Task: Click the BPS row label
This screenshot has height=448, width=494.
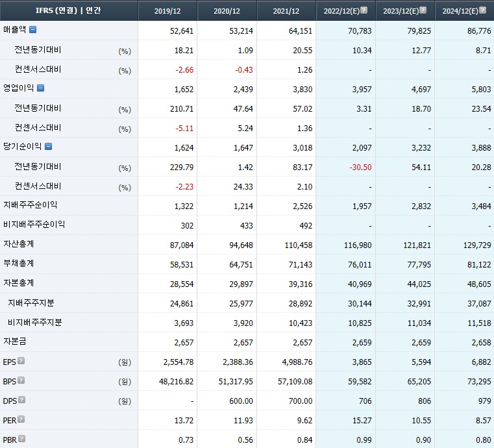Action: tap(9, 382)
